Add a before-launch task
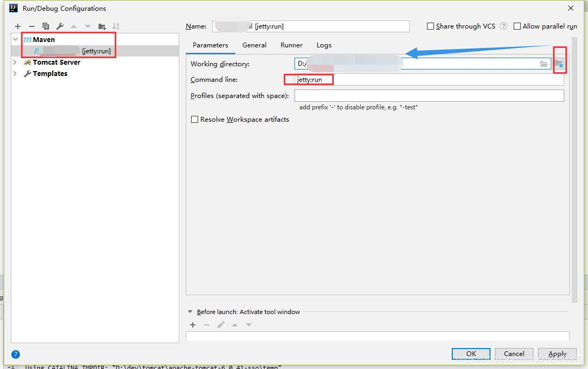This screenshot has height=369, width=588. [x=193, y=325]
